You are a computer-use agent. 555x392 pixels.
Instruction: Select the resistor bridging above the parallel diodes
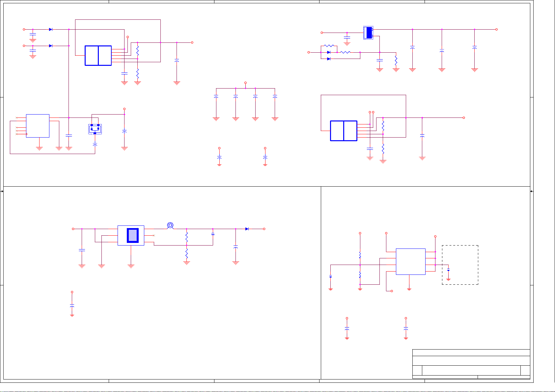click(329, 46)
